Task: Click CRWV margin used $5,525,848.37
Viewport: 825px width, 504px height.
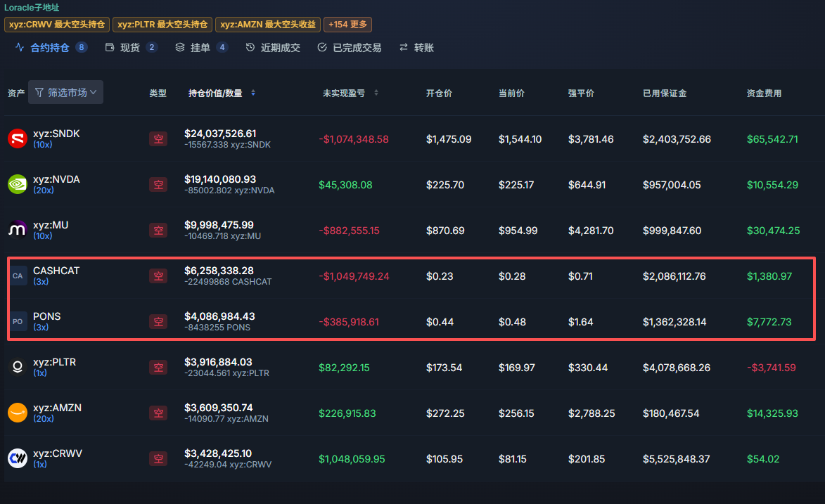Action: [676, 459]
